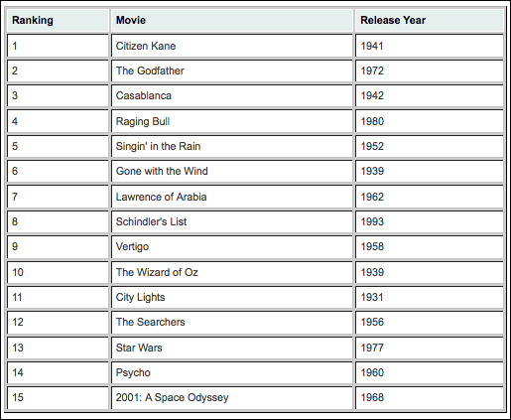Screen dimensions: 511x420
Task: Click the ranking 15 cell
Action: point(59,397)
